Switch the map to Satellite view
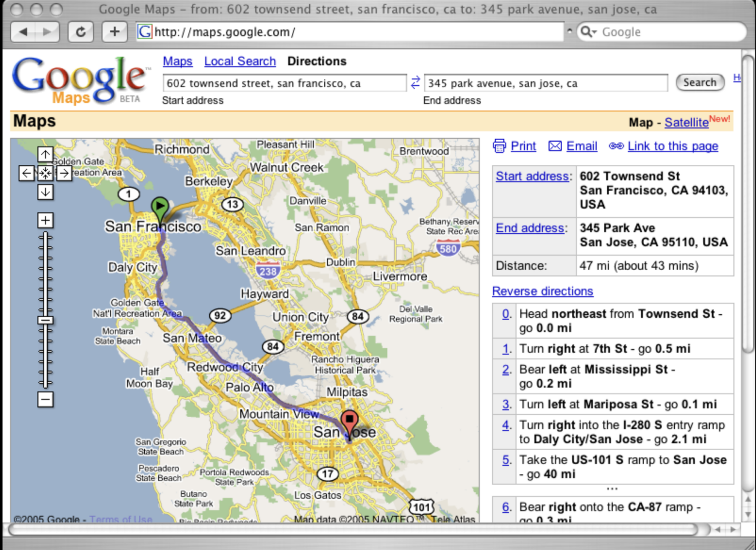756x550 pixels. pyautogui.click(x=686, y=122)
